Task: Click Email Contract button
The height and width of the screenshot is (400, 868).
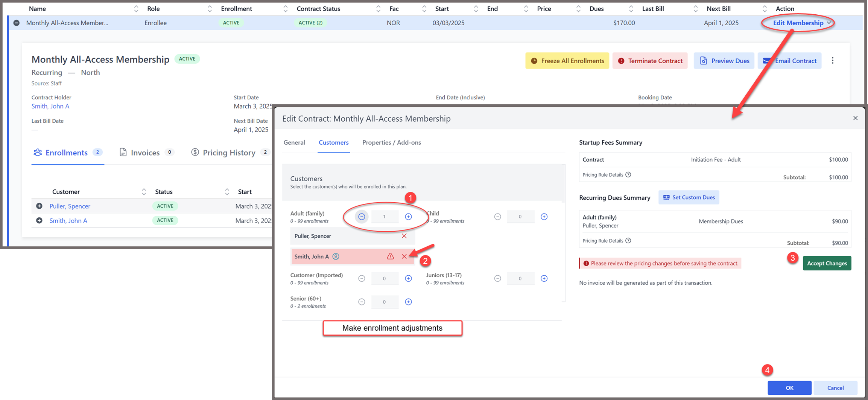Action: tap(789, 61)
